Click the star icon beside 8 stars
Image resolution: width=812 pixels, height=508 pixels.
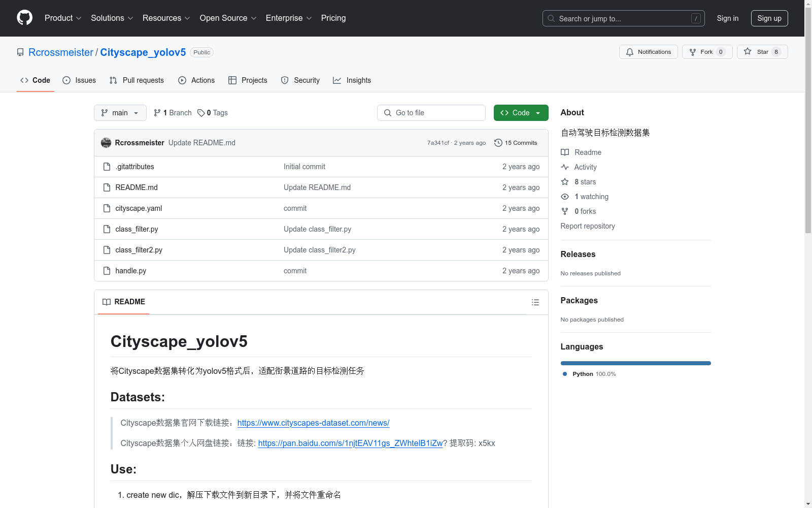(565, 182)
